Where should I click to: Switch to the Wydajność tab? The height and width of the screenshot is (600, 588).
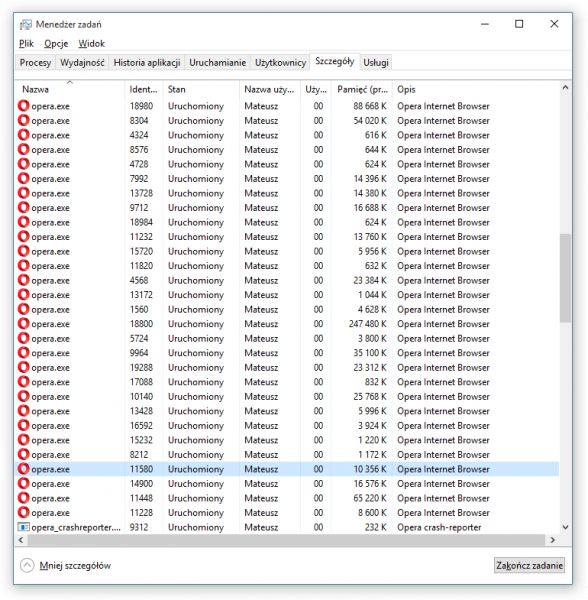(82, 62)
